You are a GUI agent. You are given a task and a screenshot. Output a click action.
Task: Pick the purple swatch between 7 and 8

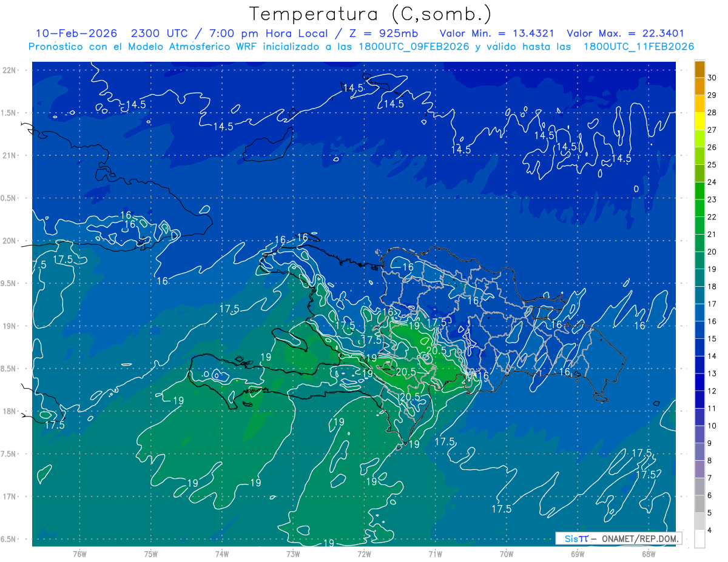[x=699, y=469]
